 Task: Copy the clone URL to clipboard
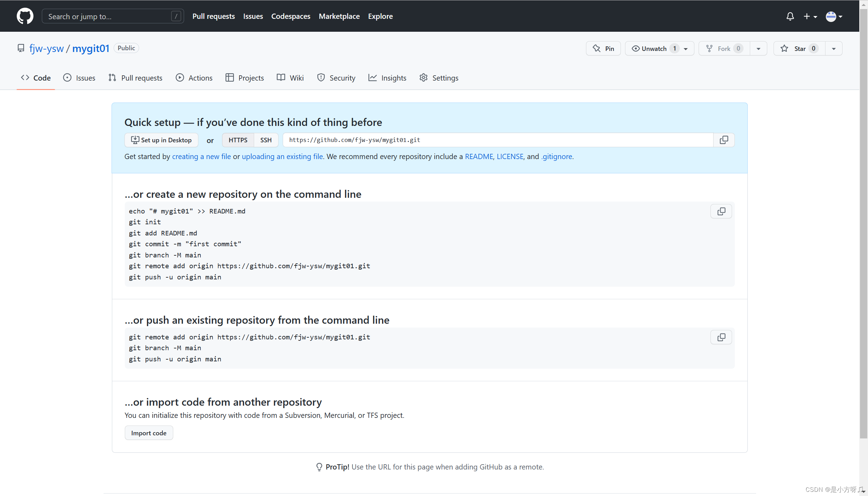pos(724,140)
